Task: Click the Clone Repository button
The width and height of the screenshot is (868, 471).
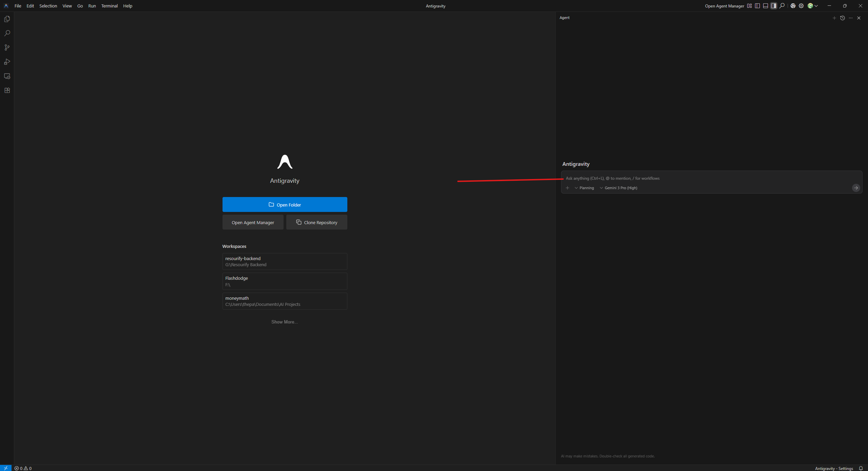Action: pos(316,222)
